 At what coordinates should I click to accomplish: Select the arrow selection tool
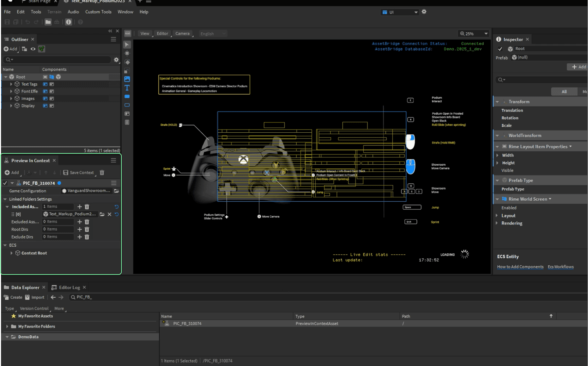click(x=127, y=45)
